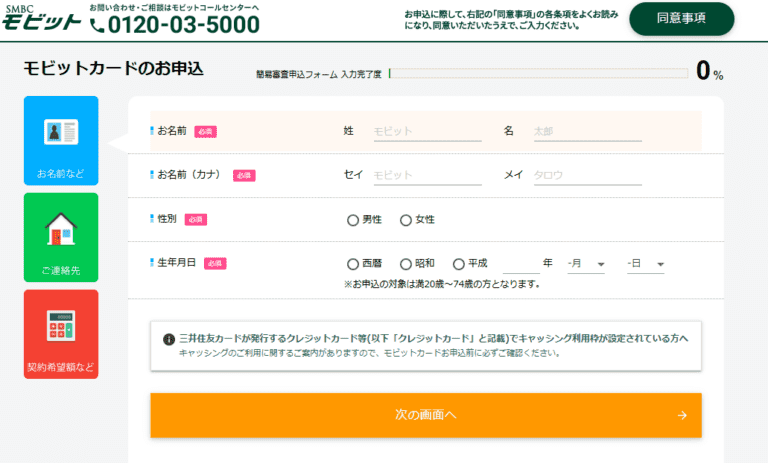Click the 簡易審査申込フォーム 入力完了度 label
768x463 pixels.
[x=318, y=74]
